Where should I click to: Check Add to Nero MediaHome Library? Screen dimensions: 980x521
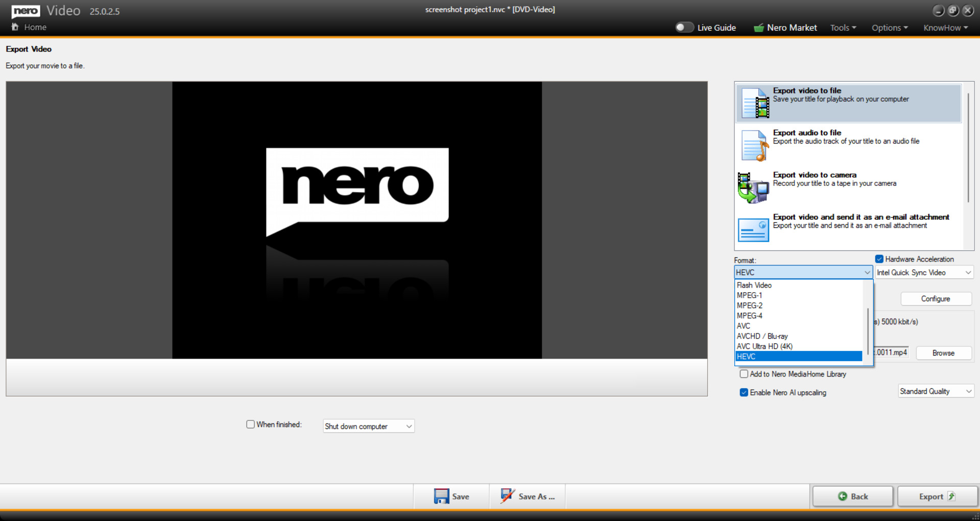point(744,374)
